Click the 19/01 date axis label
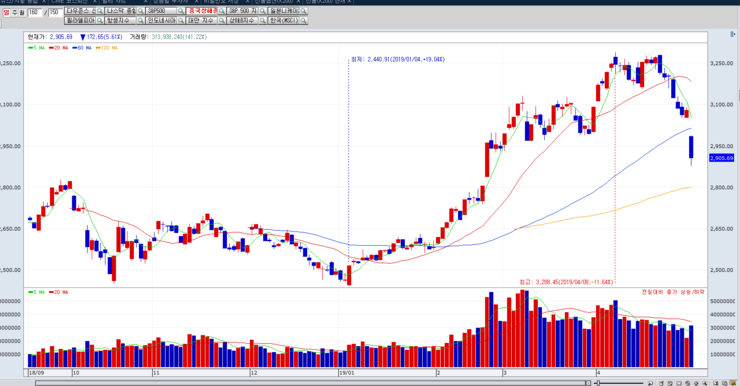The width and height of the screenshot is (740, 386). tap(346, 373)
